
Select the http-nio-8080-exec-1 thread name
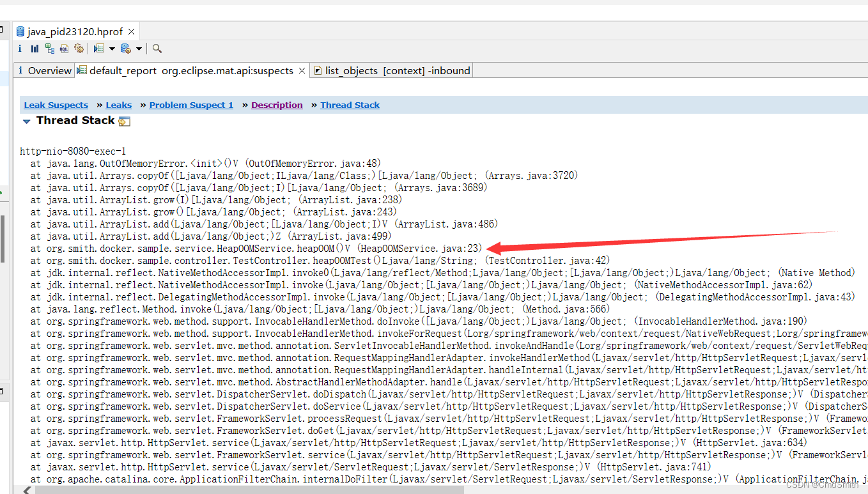tap(73, 151)
